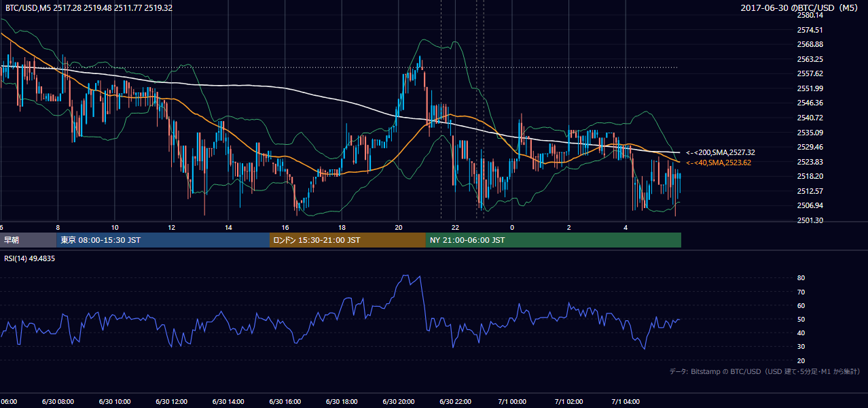This screenshot has height=408, width=868.
Task: Click the Bitstamp data source credit line
Action: pos(765,371)
